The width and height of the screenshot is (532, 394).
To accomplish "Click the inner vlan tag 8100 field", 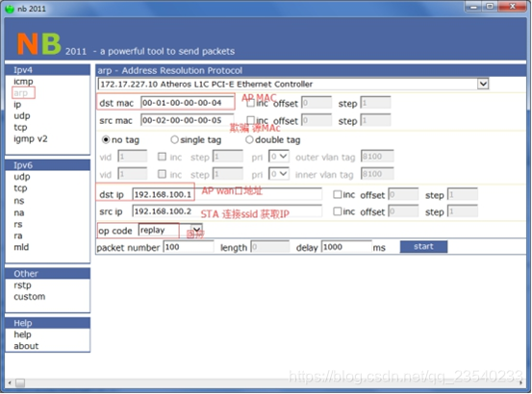I will (x=377, y=174).
